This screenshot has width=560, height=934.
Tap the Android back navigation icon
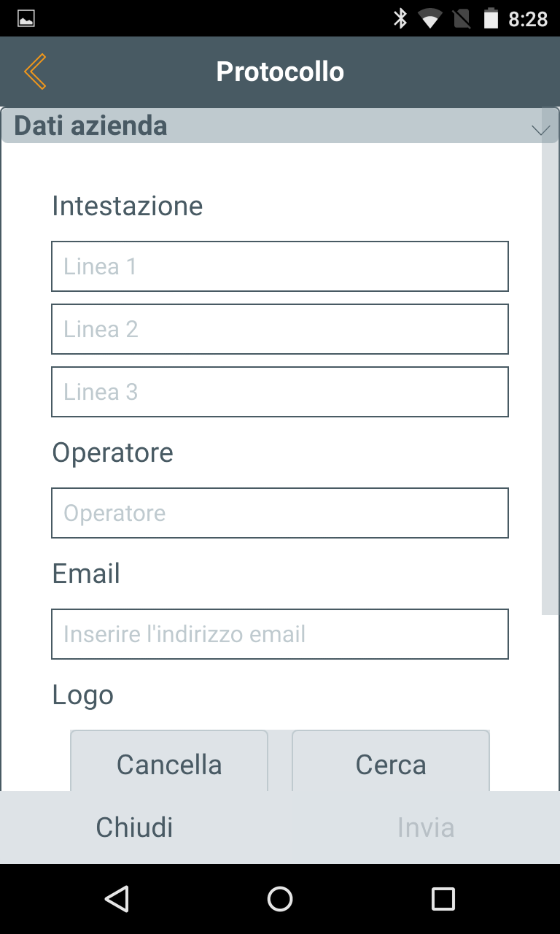pyautogui.click(x=117, y=899)
